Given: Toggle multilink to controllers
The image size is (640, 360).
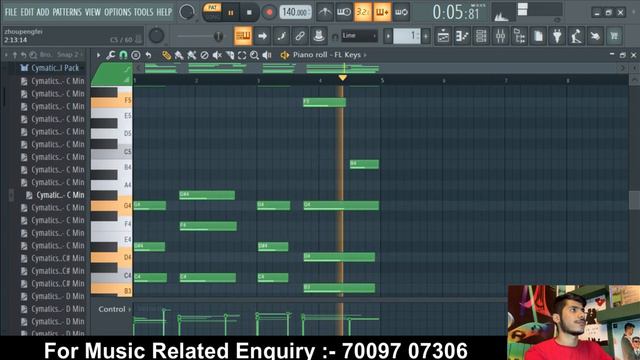Looking at the screenshot, I should [x=319, y=36].
